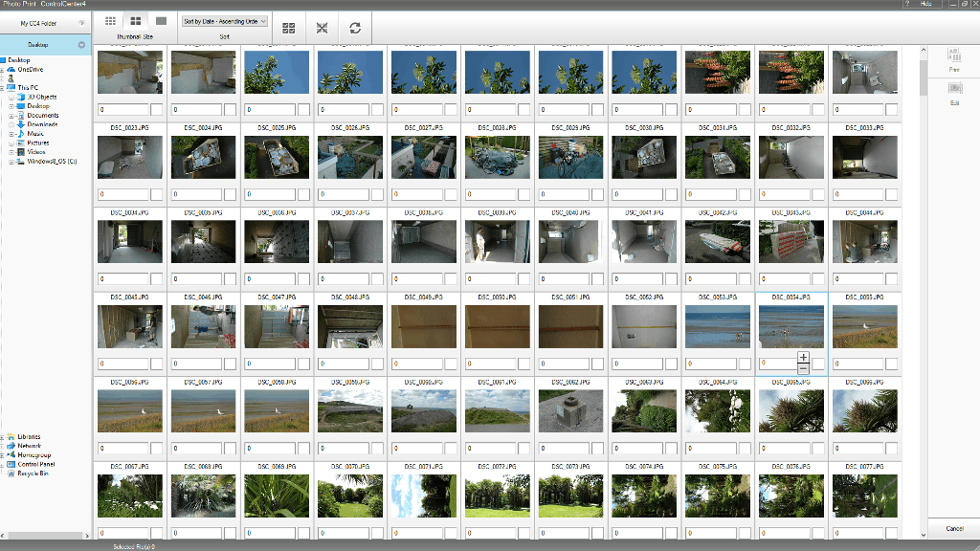Select Downloads folder in tree
Viewport: 980px width, 551px height.
(x=42, y=124)
